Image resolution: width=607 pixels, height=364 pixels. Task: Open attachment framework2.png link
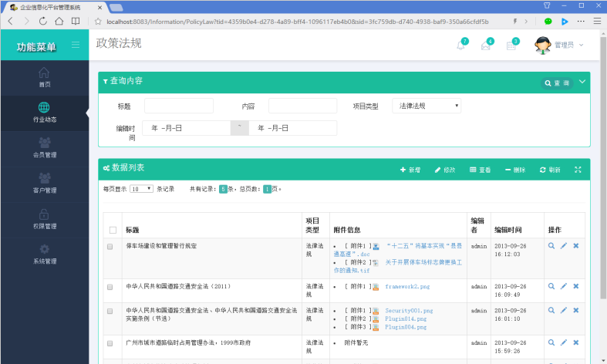pos(407,287)
